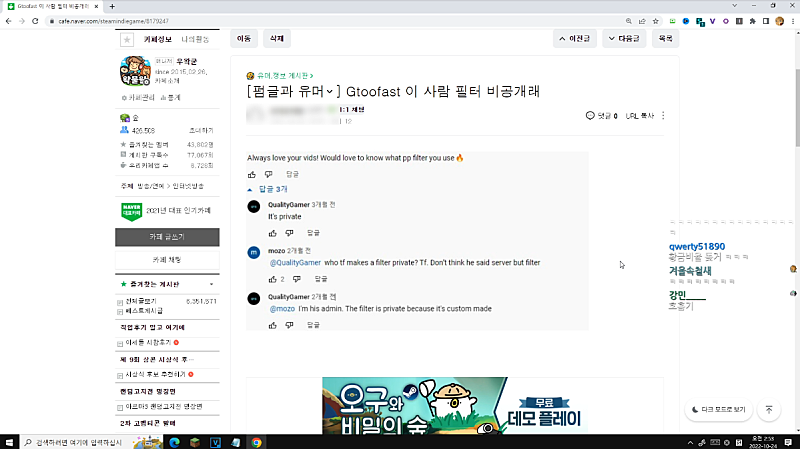This screenshot has width=800, height=449.
Task: Expand the 즐겨찾는 게시판 section arrow
Action: [x=211, y=284]
